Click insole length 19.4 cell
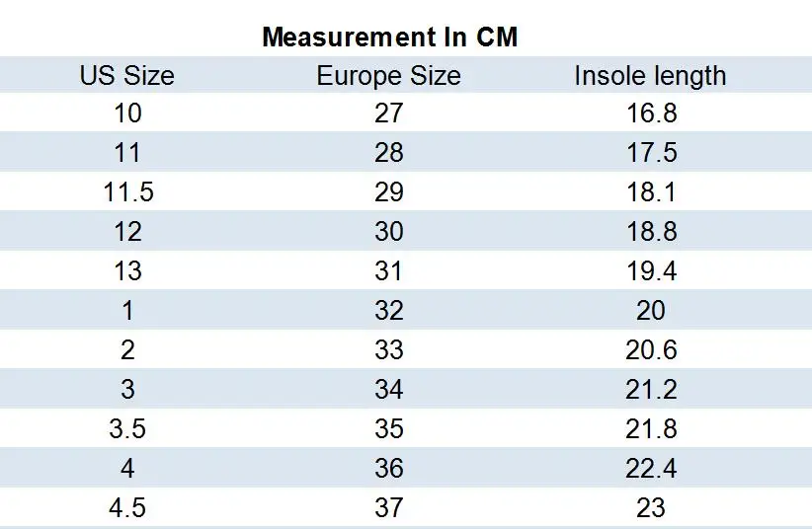The height and width of the screenshot is (529, 812). coord(651,270)
